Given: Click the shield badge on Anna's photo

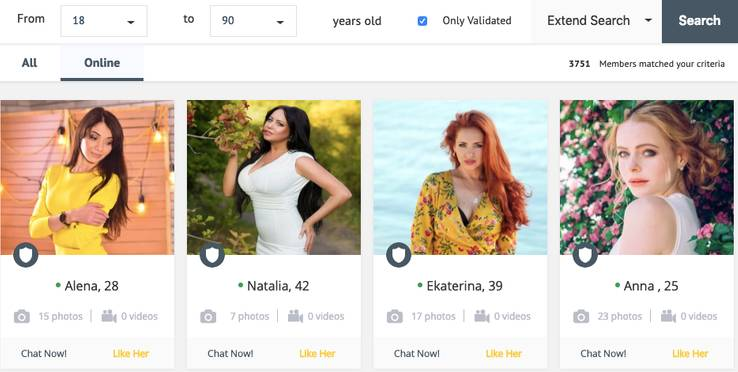Looking at the screenshot, I should (585, 255).
